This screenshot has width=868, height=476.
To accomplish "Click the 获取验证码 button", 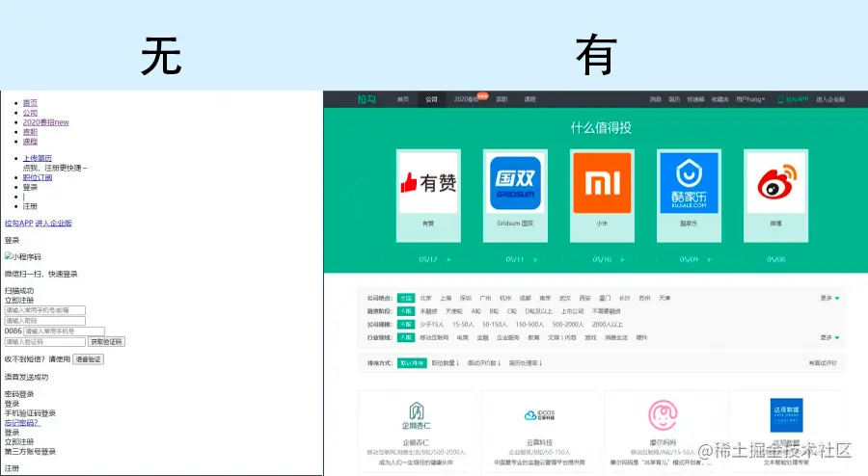I will (x=106, y=342).
